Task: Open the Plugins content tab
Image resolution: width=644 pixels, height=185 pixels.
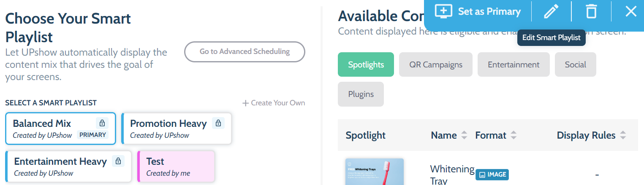Action: pyautogui.click(x=361, y=94)
